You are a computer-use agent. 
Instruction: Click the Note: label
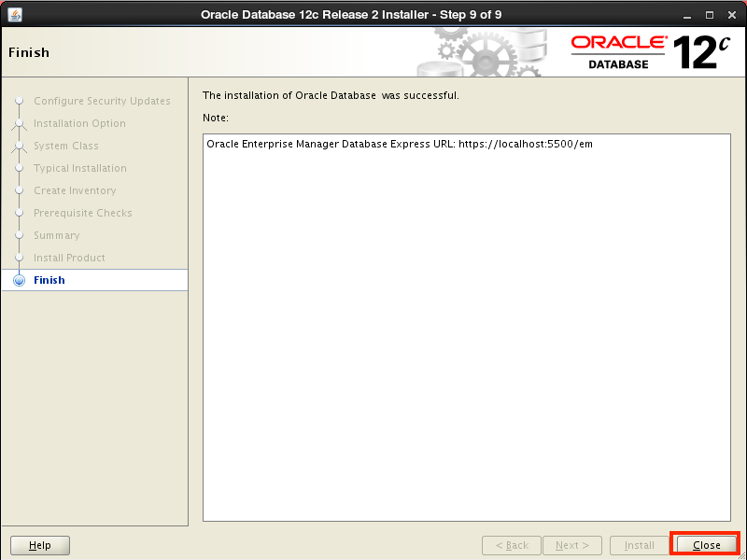tap(216, 118)
